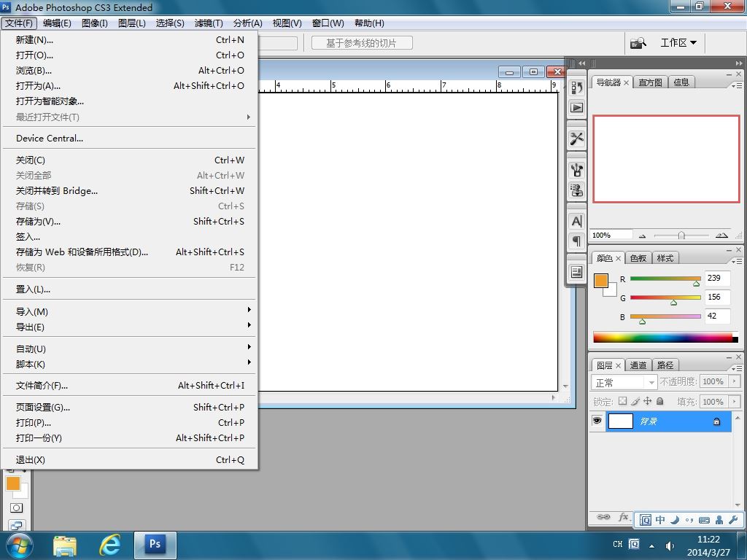Viewport: 747px width, 560px height.
Task: Expand 脚本(K) submenu
Action: pyautogui.click(x=129, y=365)
